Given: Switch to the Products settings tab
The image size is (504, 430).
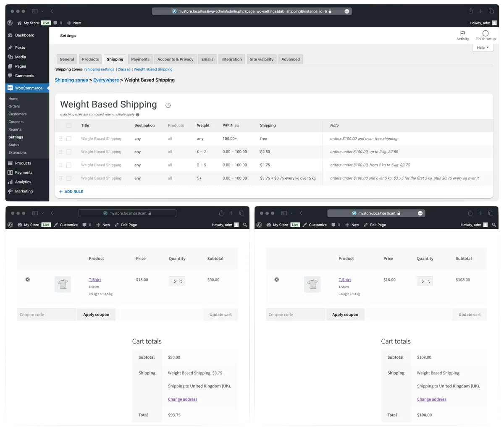Looking at the screenshot, I should click(90, 59).
